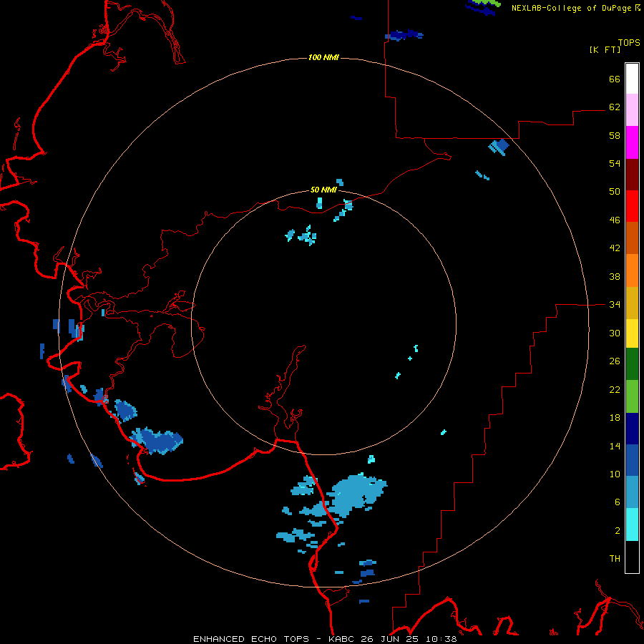
Task: Click the [K FT] units label
Action: click(x=605, y=49)
